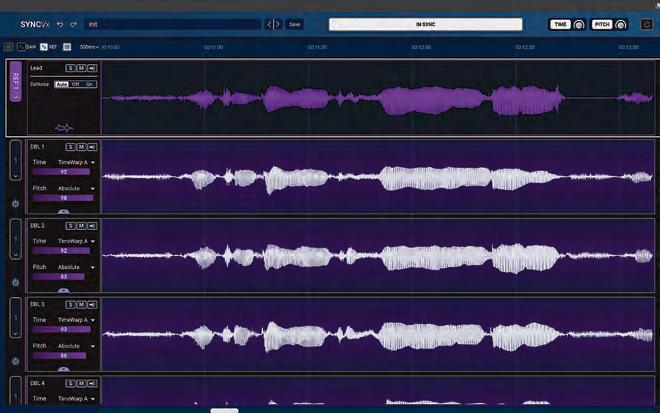
Task: Solo the Lead track
Action: [x=70, y=68]
